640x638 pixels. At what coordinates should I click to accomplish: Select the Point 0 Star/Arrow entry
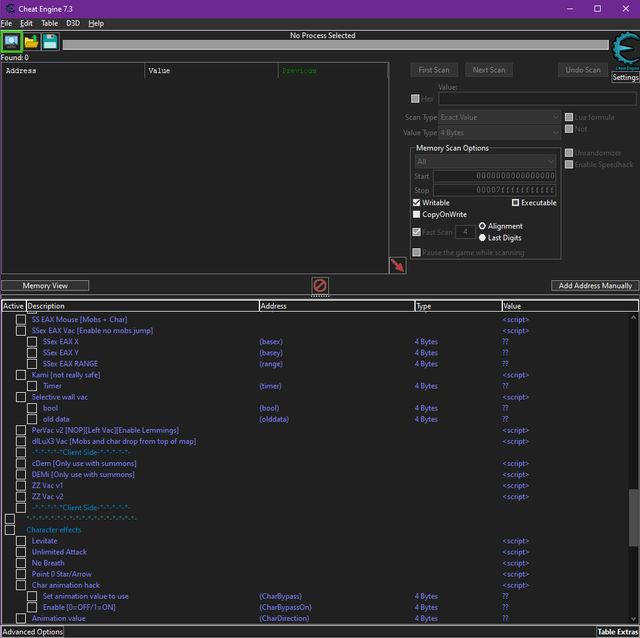[62, 574]
